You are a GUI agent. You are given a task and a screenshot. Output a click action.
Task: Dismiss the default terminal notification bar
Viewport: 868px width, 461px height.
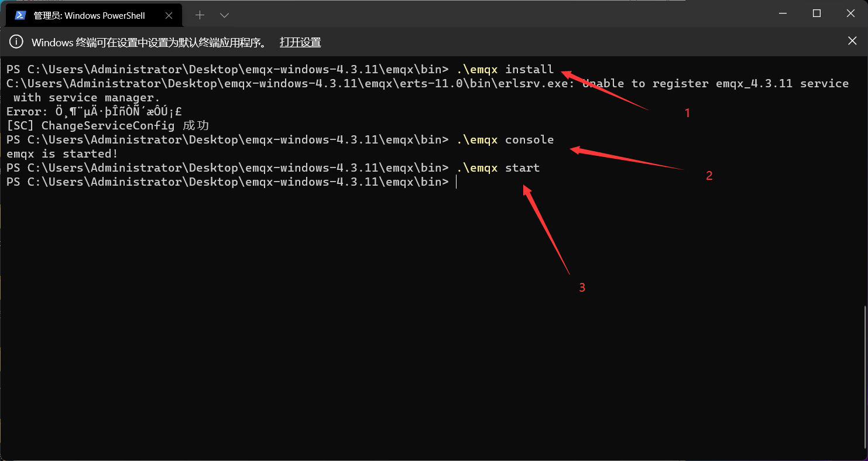852,41
